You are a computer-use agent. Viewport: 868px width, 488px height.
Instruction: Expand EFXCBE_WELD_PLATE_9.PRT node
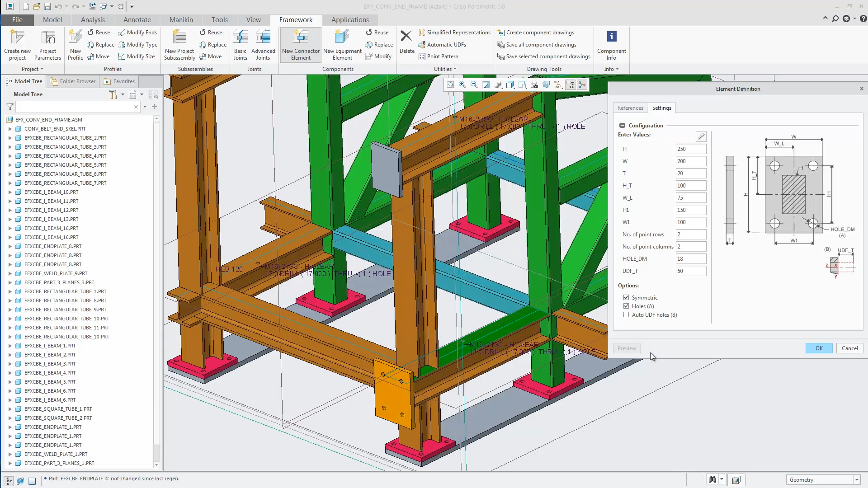tap(10, 273)
